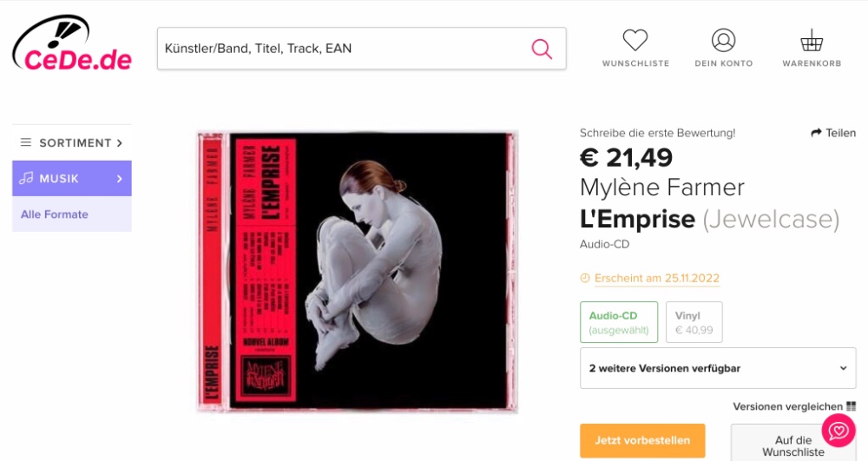Viewport: 868px width, 461px height.
Task: Open the Warenkorb basket icon
Action: 812,41
